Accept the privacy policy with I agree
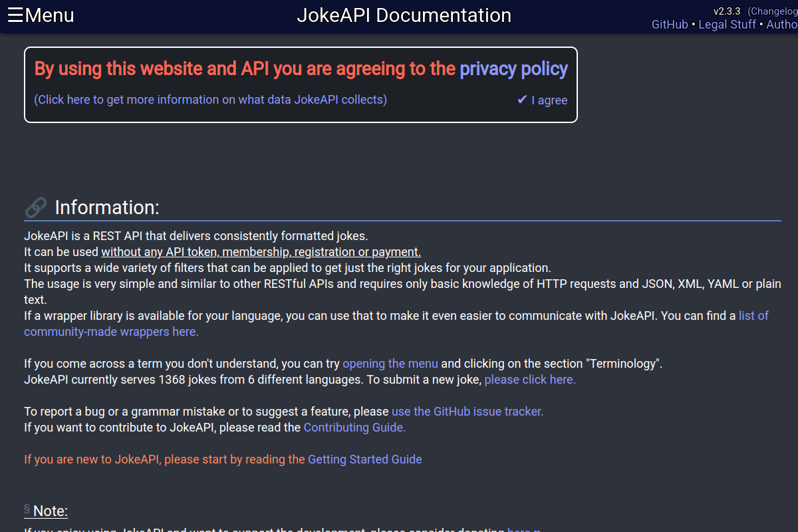The width and height of the screenshot is (798, 532). (542, 100)
